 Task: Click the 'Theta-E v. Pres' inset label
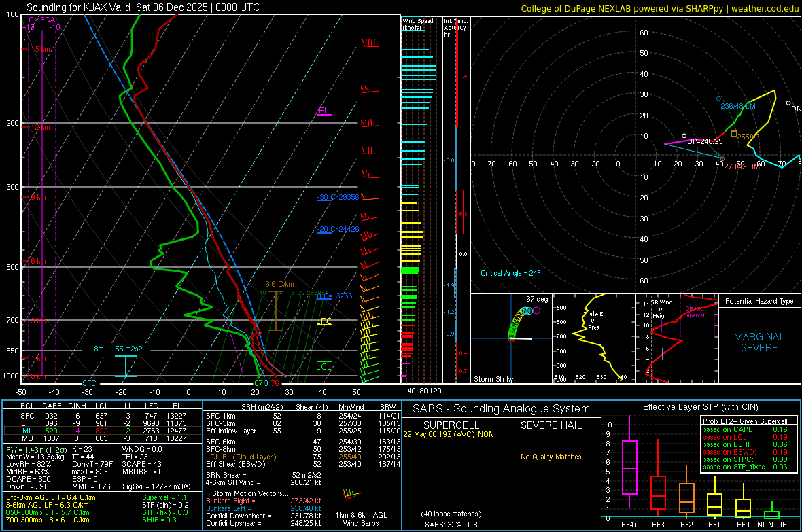click(593, 320)
